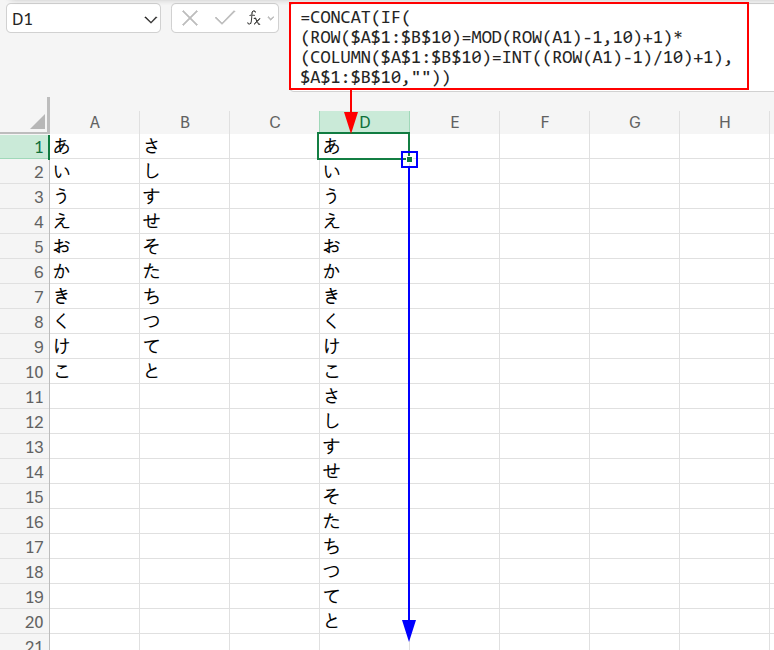Click the fill handle on cell D1

[409, 159]
